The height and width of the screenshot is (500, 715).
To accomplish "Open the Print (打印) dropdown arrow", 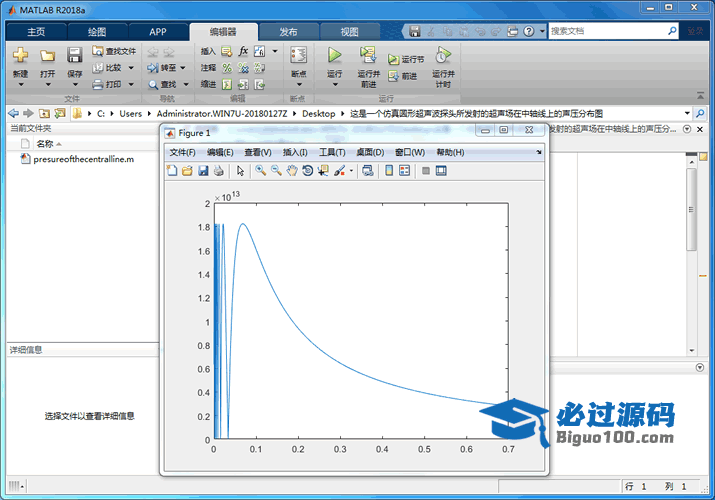I will pos(131,84).
